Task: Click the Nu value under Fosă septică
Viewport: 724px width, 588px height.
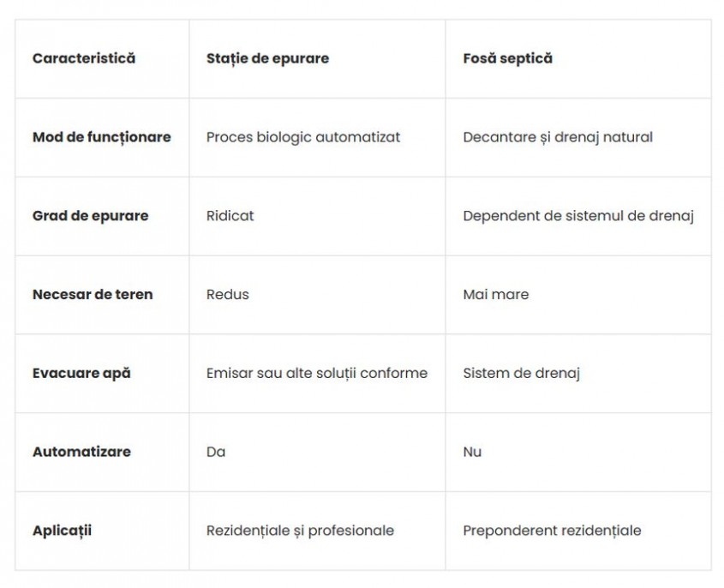Action: coord(472,452)
